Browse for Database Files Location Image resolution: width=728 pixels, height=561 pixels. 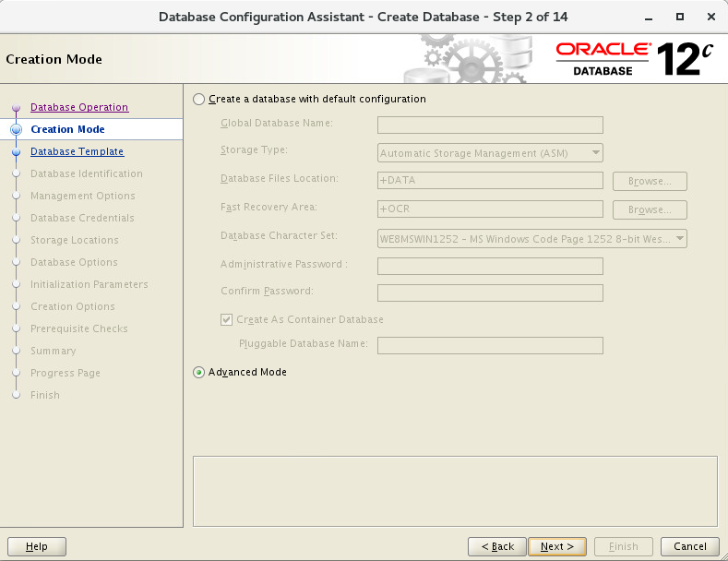click(x=650, y=181)
